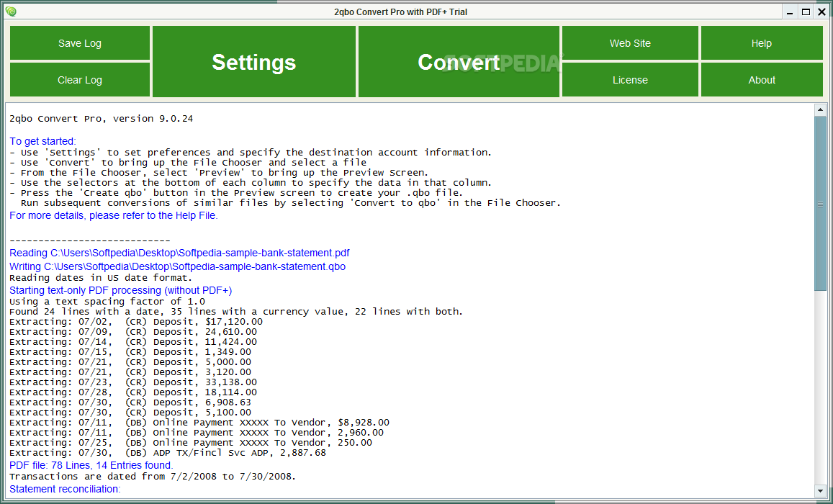Click the 07/14 Deposit 11,424.00 line

click(x=132, y=342)
